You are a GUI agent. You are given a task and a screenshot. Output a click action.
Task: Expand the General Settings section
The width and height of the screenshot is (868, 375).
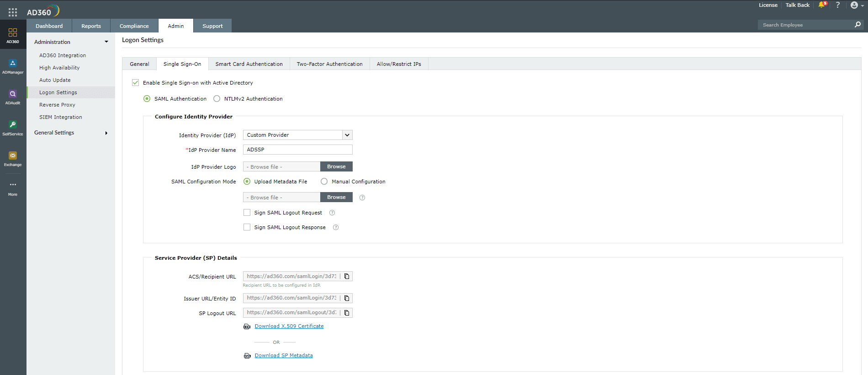click(x=106, y=133)
